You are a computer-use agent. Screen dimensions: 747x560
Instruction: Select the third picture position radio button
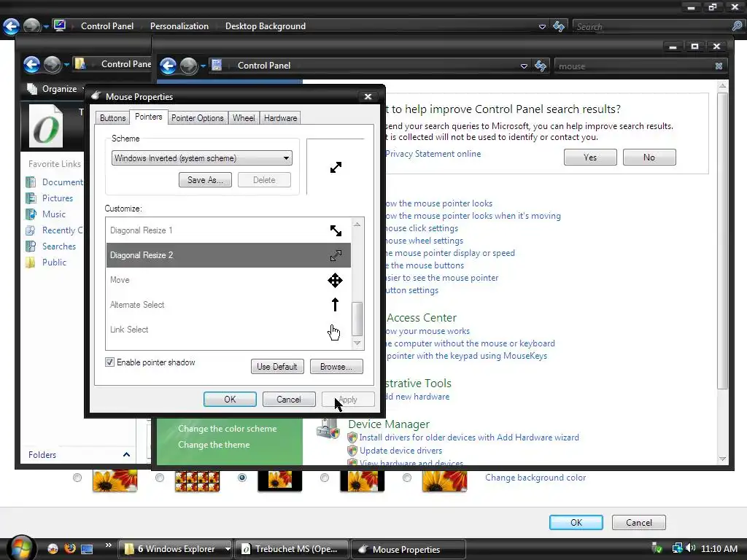tap(242, 478)
